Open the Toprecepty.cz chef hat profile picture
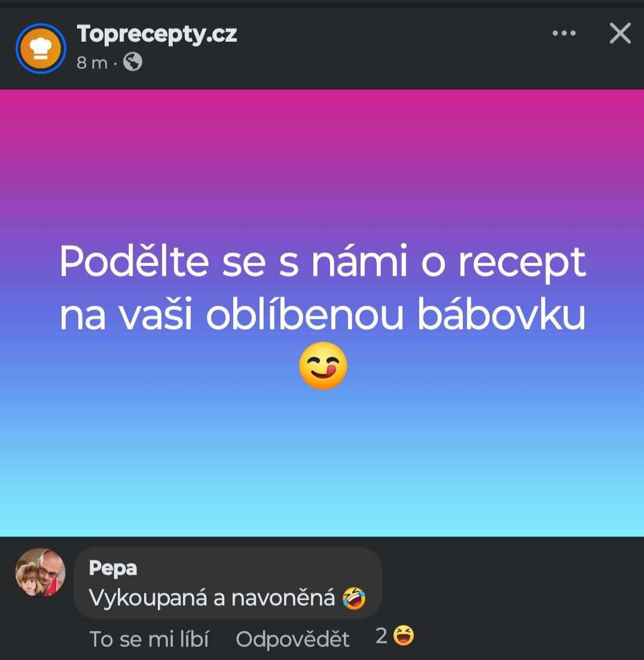Viewport: 644px width, 660px height. pos(41,48)
